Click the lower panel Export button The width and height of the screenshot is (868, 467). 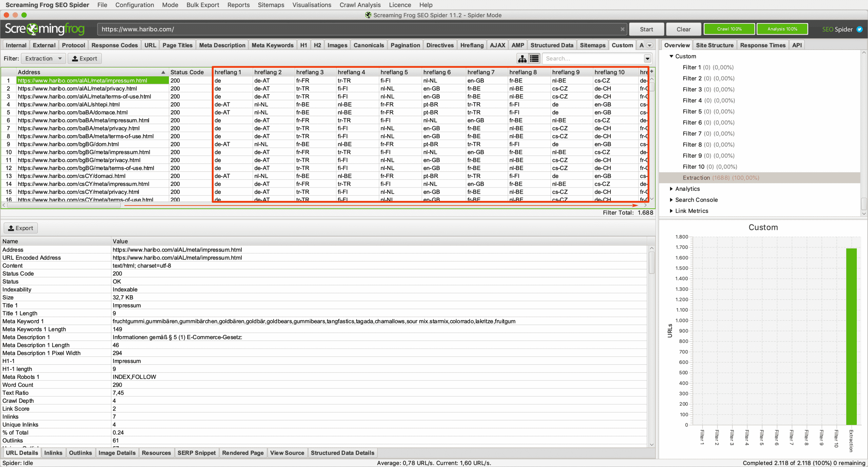[x=21, y=228]
